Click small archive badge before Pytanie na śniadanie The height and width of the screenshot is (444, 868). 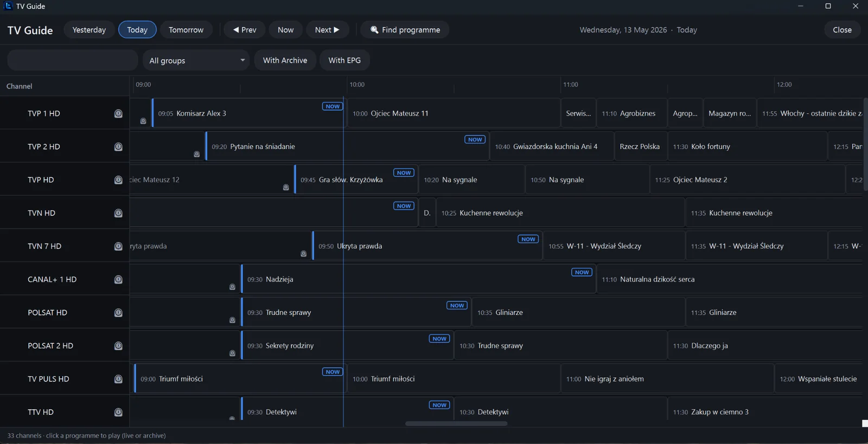click(x=197, y=154)
